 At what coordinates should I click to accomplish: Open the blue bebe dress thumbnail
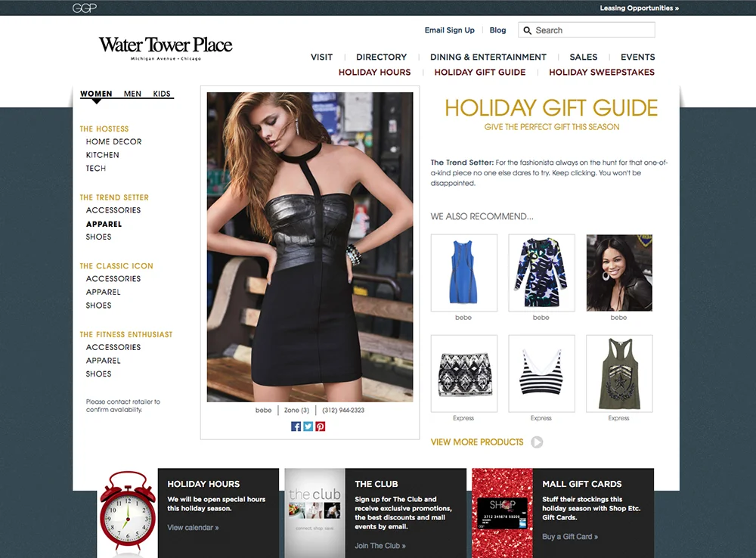(464, 273)
